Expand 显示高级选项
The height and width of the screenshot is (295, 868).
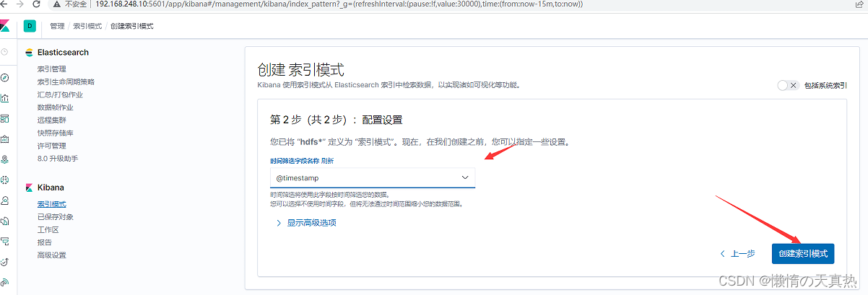306,223
